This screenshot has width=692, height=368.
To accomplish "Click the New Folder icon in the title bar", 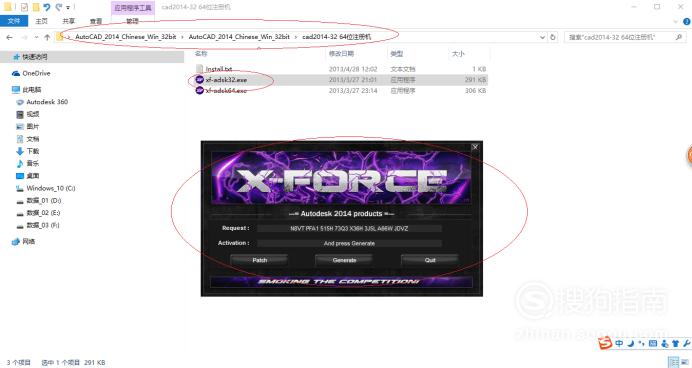I will pyautogui.click(x=36, y=7).
